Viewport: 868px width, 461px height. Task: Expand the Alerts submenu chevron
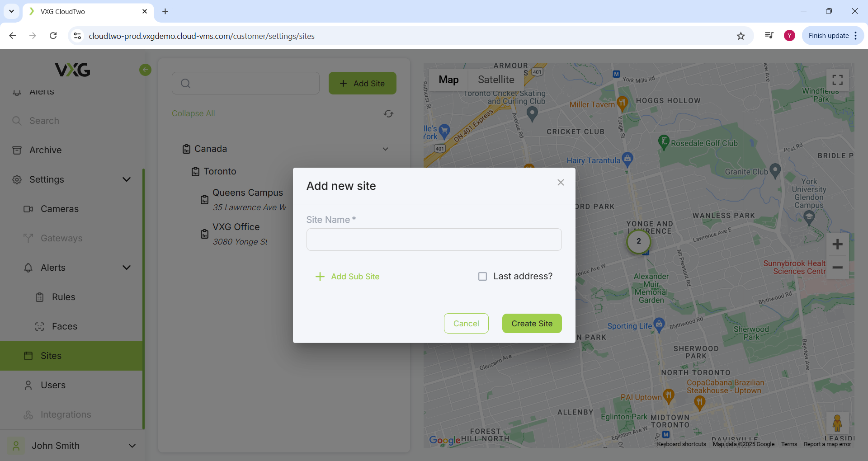click(x=127, y=268)
